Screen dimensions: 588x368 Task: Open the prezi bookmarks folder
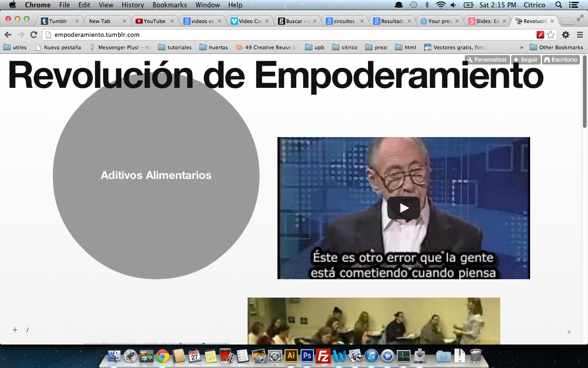click(x=377, y=47)
